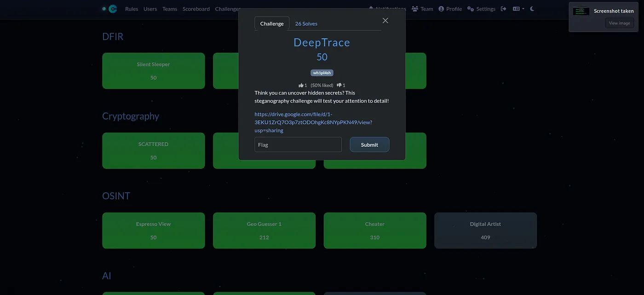The width and height of the screenshot is (644, 295).
Task: Open the language selector dropdown
Action: click(x=518, y=9)
